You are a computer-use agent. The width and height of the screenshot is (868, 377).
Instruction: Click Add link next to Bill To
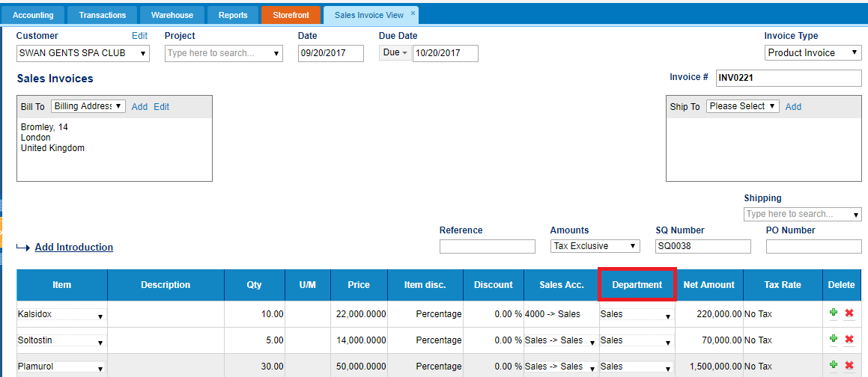click(139, 107)
